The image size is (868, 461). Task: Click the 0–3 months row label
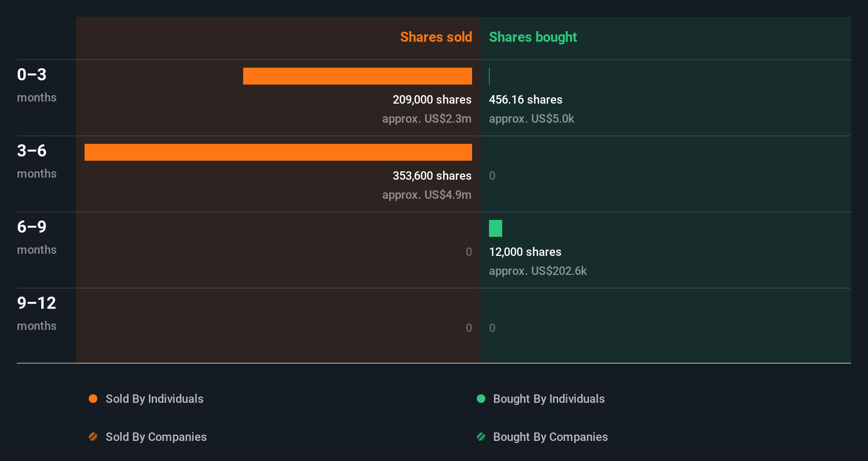point(36,85)
